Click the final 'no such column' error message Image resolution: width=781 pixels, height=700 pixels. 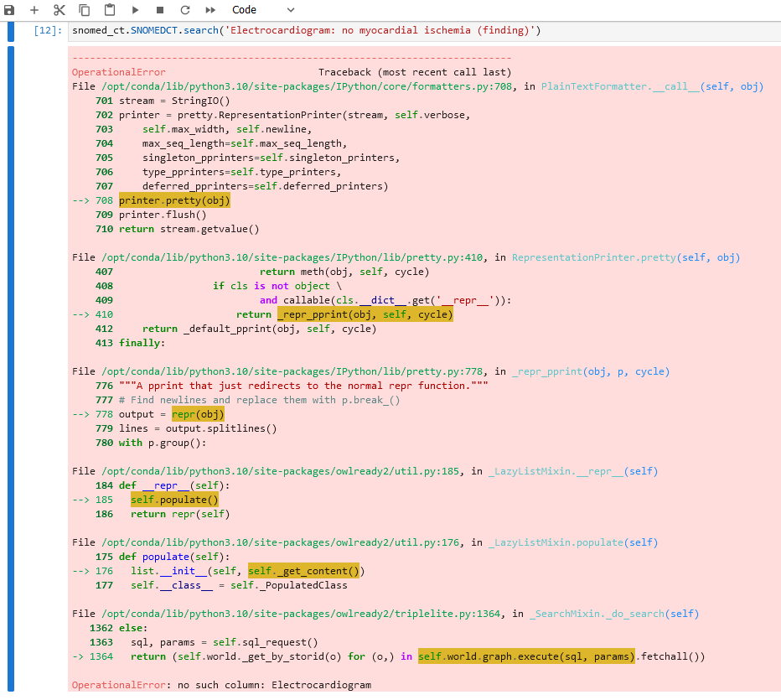tap(221, 685)
